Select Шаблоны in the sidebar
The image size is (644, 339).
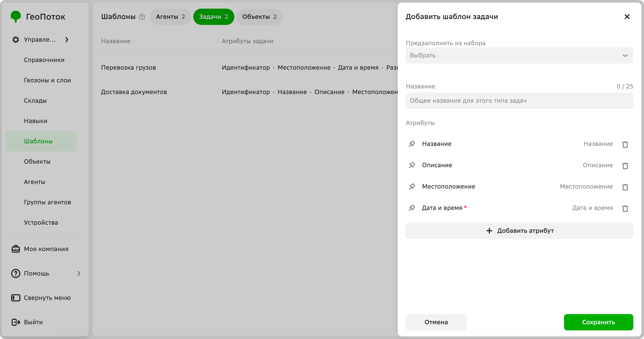[41, 141]
